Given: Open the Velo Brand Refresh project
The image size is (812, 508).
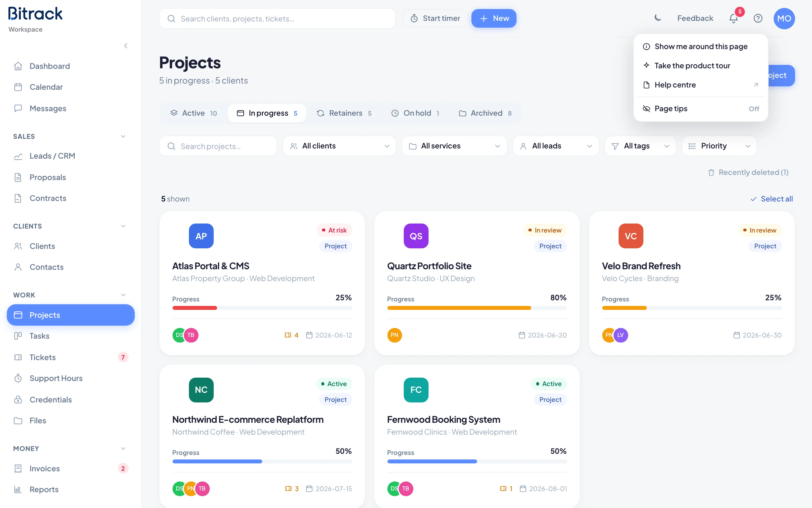Looking at the screenshot, I should (x=641, y=266).
